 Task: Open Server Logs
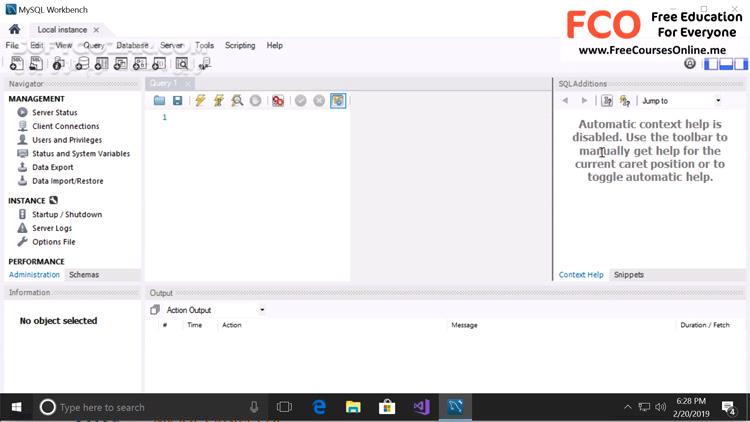[x=52, y=228]
